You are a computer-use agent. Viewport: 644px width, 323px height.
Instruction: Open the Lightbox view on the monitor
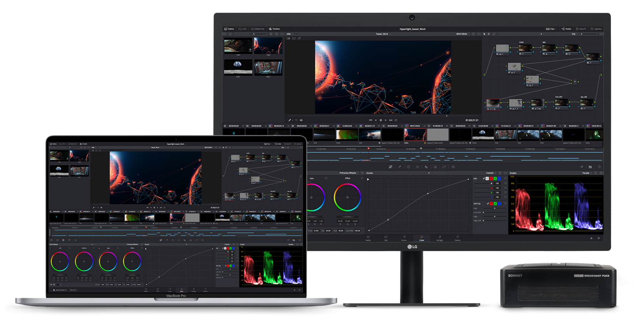pyautogui.click(x=596, y=29)
